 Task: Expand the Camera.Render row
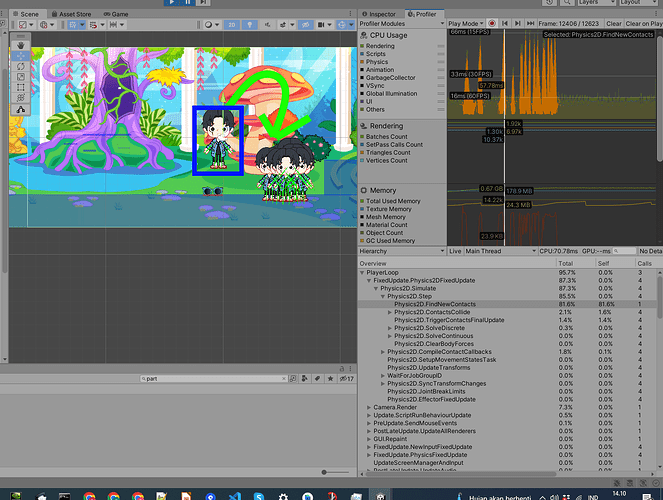[369, 407]
